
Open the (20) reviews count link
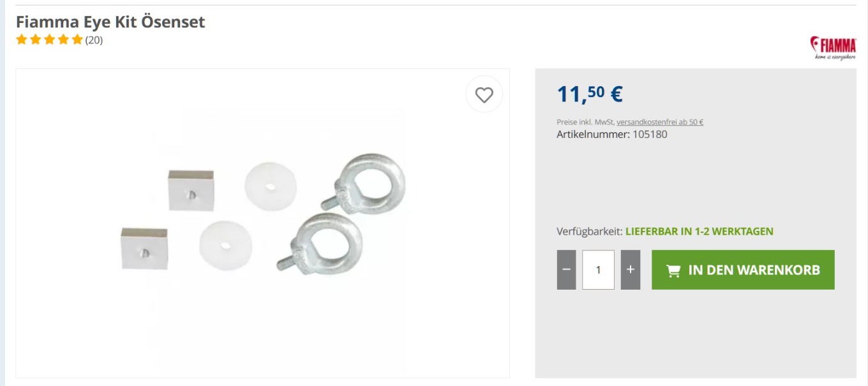tap(94, 40)
